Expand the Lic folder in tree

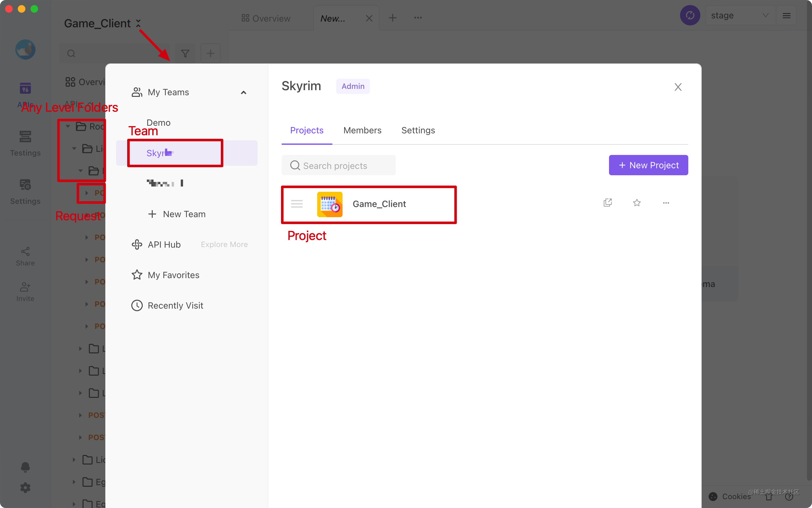pyautogui.click(x=74, y=459)
